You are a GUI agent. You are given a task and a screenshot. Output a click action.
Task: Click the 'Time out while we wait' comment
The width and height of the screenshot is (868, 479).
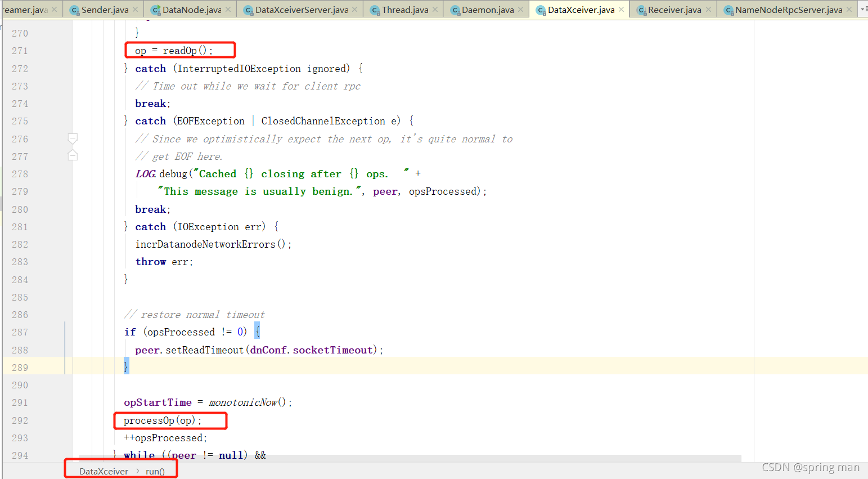coord(248,86)
